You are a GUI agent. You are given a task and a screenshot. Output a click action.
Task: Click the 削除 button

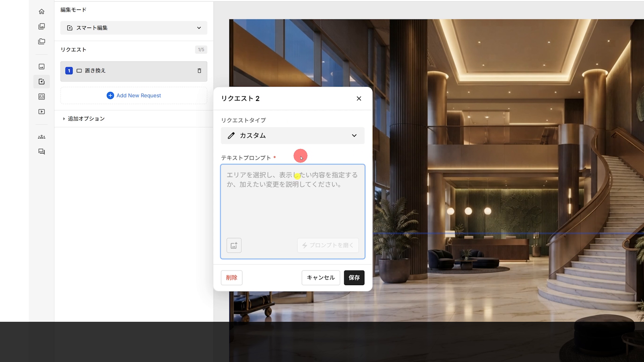231,278
